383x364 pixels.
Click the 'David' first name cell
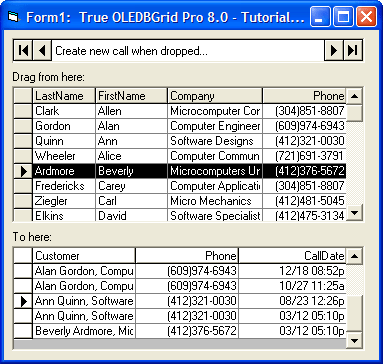[x=131, y=215]
